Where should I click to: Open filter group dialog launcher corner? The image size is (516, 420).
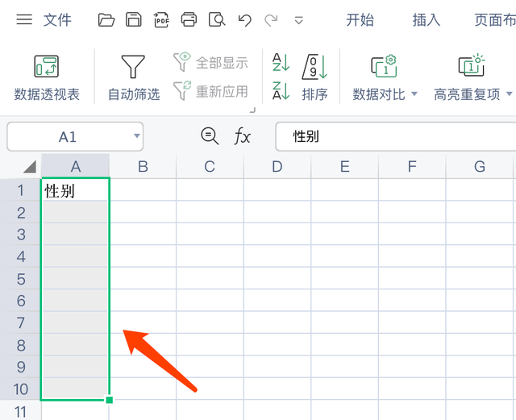[252, 110]
